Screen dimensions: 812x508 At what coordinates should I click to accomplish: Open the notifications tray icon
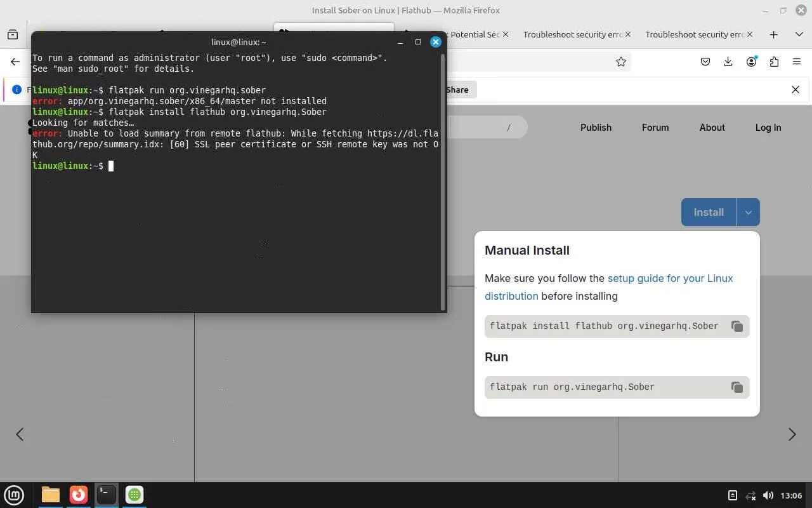tap(732, 495)
